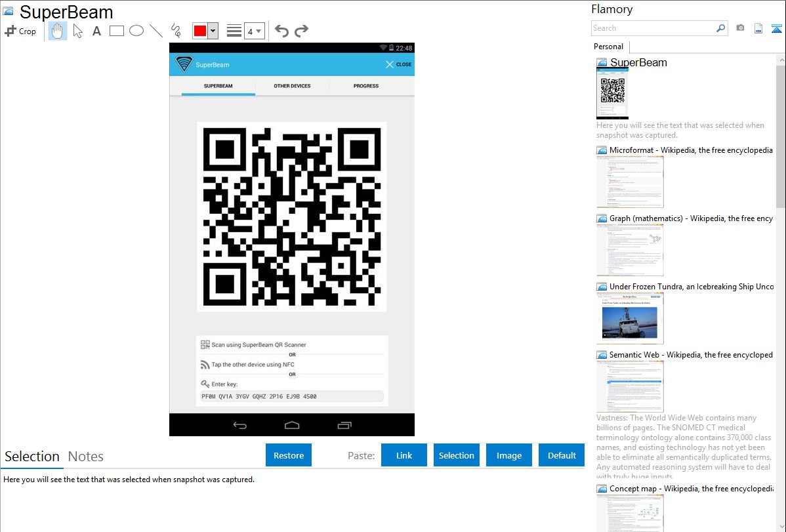This screenshot has width=786, height=532.
Task: Switch to the Notes tab
Action: coord(86,457)
